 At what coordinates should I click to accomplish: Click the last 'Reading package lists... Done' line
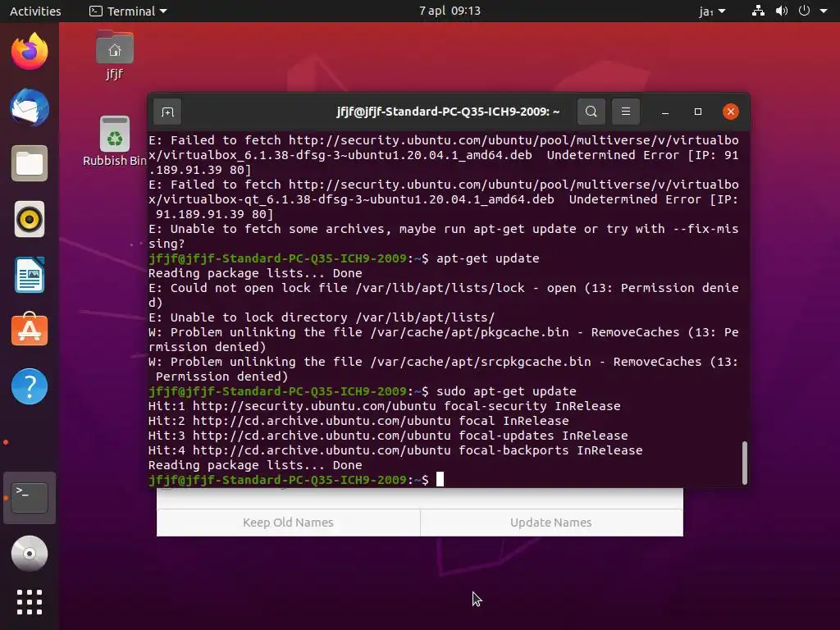[255, 465]
